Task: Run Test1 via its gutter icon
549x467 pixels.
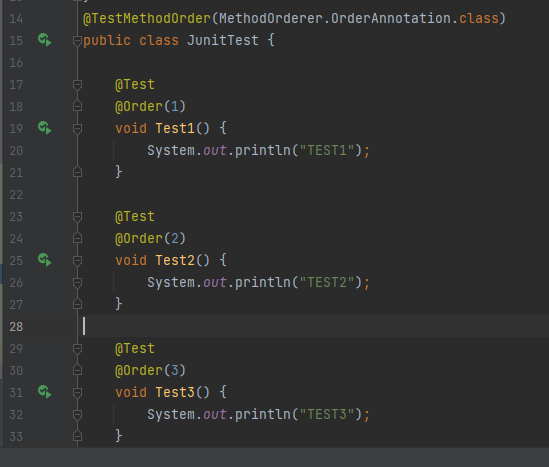Action: (x=44, y=128)
